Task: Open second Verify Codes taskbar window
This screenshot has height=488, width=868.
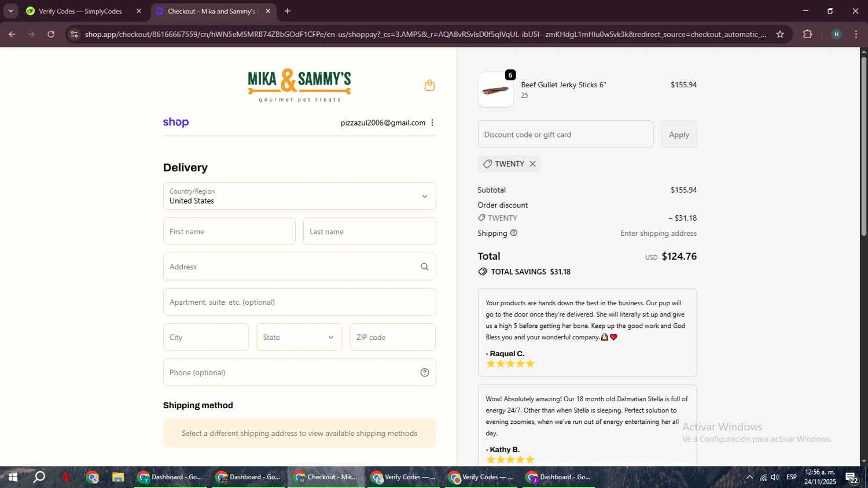Action: coord(482,477)
